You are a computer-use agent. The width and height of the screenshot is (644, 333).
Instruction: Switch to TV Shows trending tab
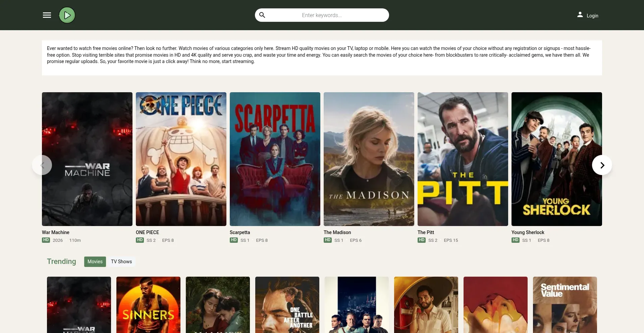point(121,262)
